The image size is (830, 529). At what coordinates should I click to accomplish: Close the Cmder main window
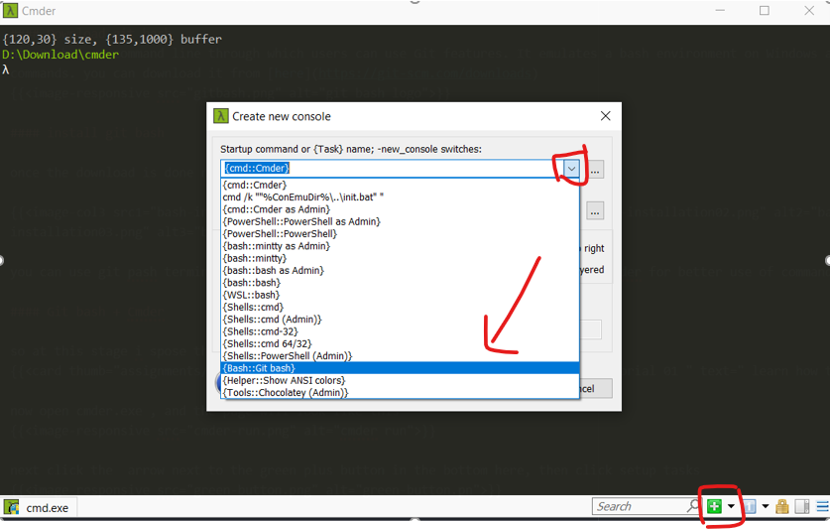click(809, 11)
